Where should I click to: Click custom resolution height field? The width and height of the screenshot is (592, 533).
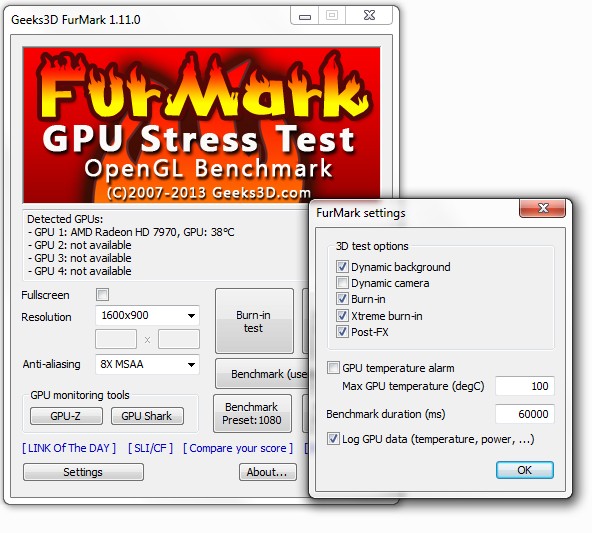[x=179, y=339]
